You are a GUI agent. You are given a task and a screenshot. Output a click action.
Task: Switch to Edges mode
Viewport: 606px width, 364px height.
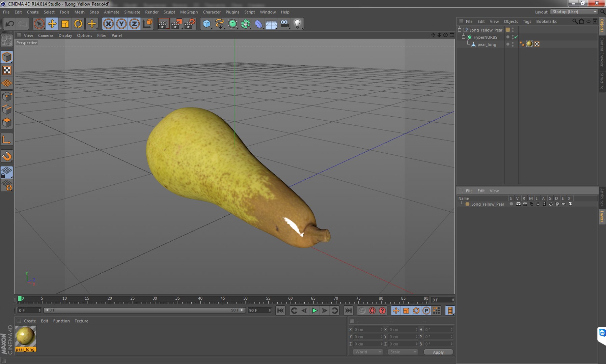coord(7,110)
